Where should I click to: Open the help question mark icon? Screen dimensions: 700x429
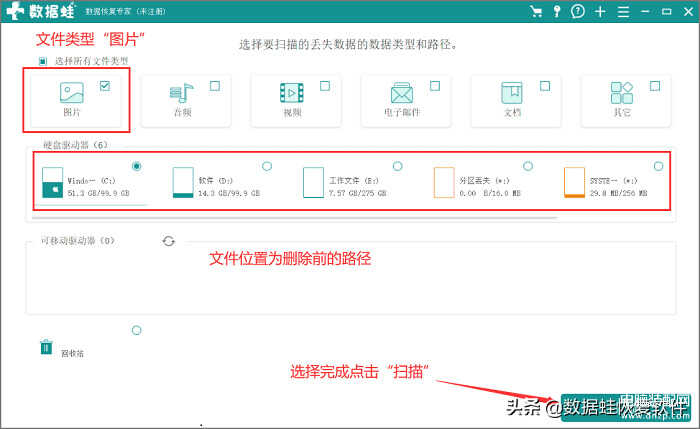pos(578,11)
